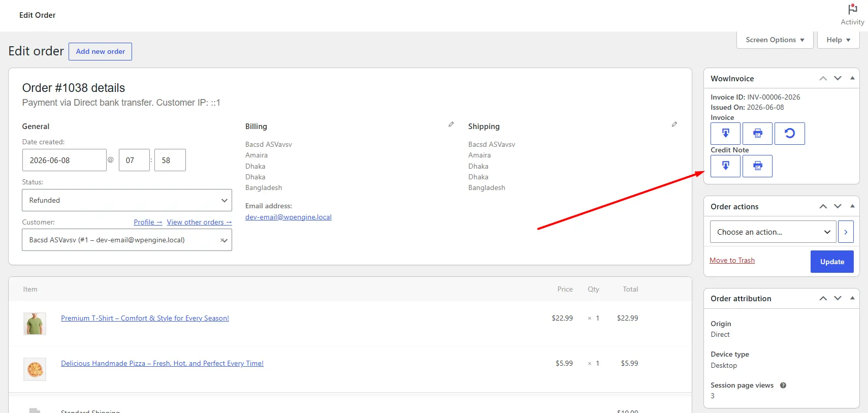The height and width of the screenshot is (413, 868).
Task: Click the Origin value Direct
Action: 720,334
